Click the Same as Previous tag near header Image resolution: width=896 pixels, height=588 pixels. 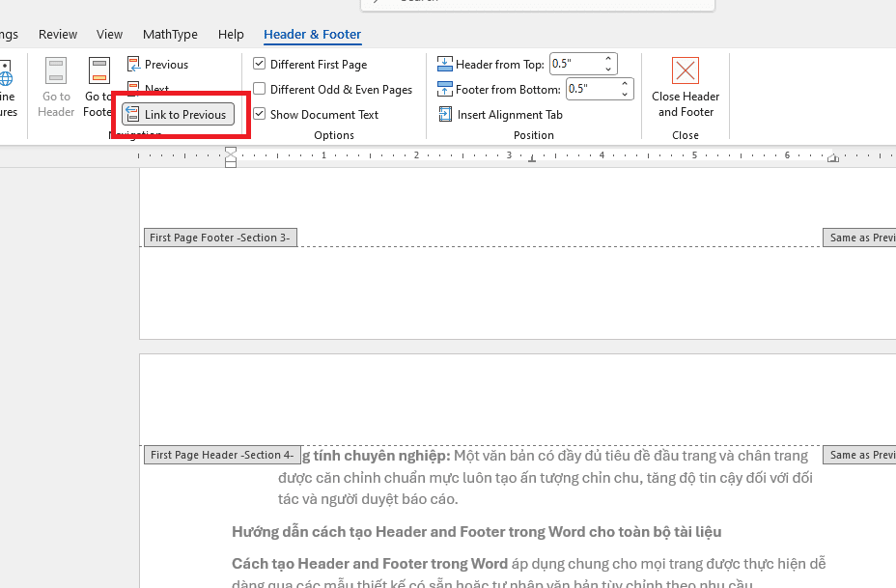pos(859,455)
